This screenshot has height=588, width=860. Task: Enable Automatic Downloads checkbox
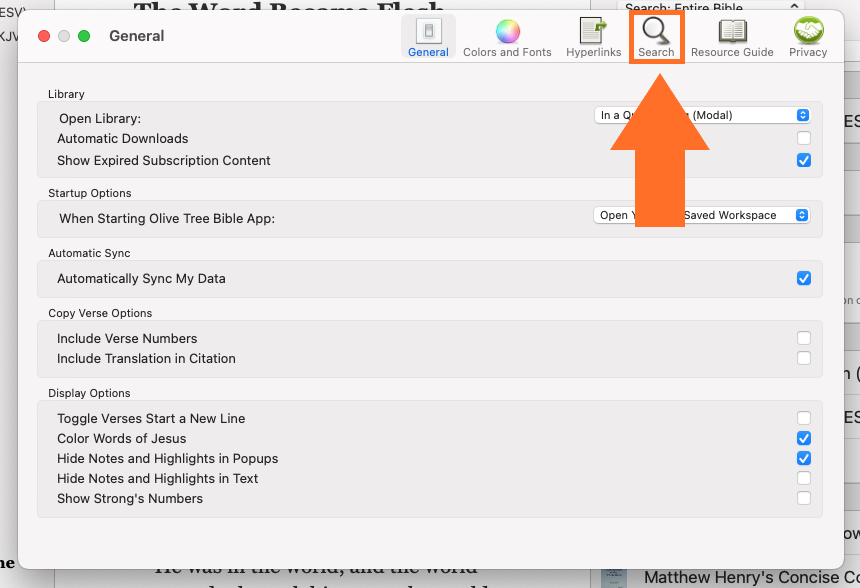(803, 139)
